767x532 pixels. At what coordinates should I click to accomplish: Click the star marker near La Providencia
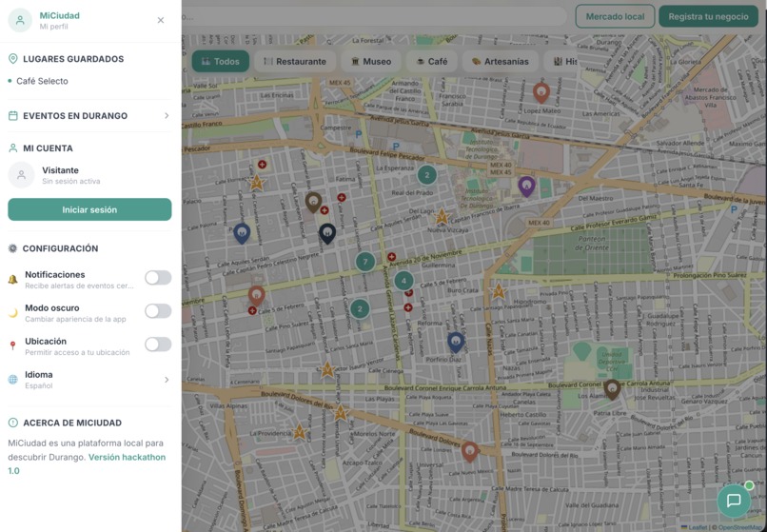[299, 432]
